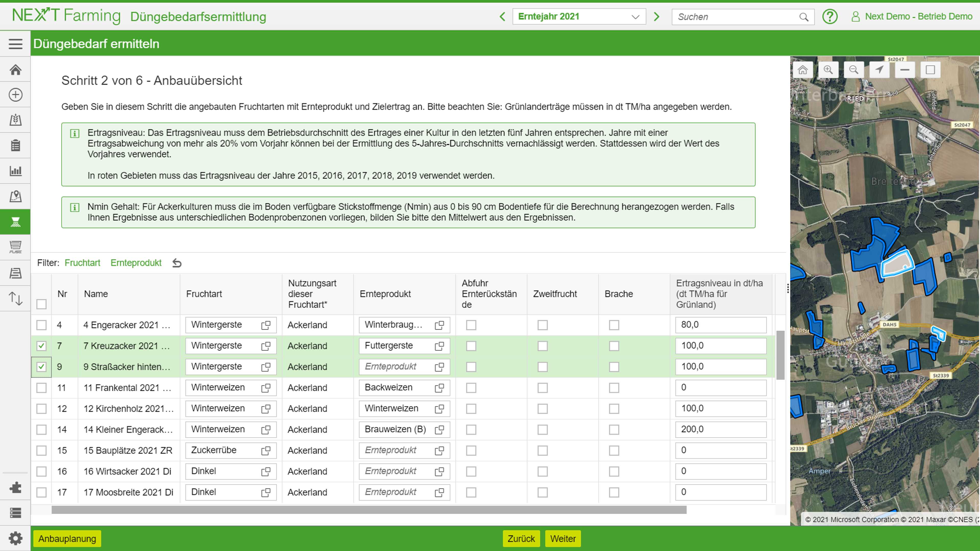Check Abfuhr Ernterückstände for row 4

pos(471,325)
